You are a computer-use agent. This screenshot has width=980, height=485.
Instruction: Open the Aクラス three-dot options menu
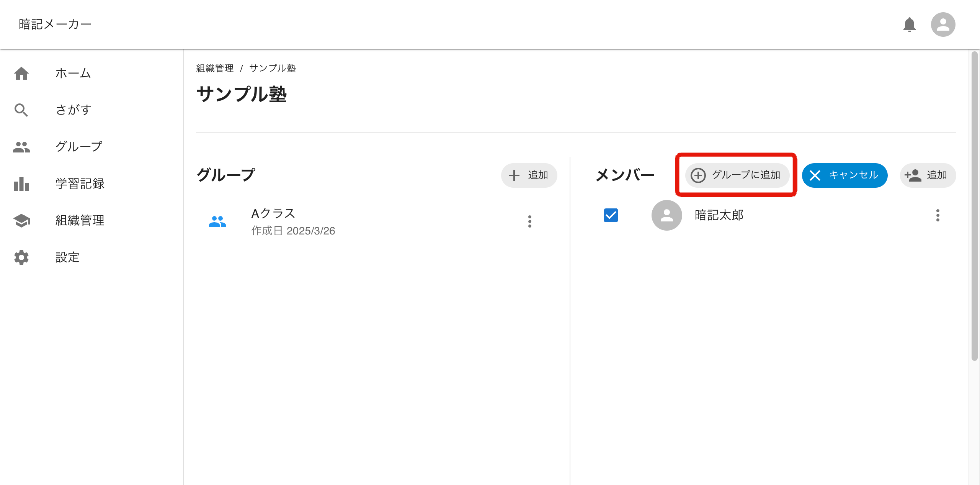tap(530, 221)
